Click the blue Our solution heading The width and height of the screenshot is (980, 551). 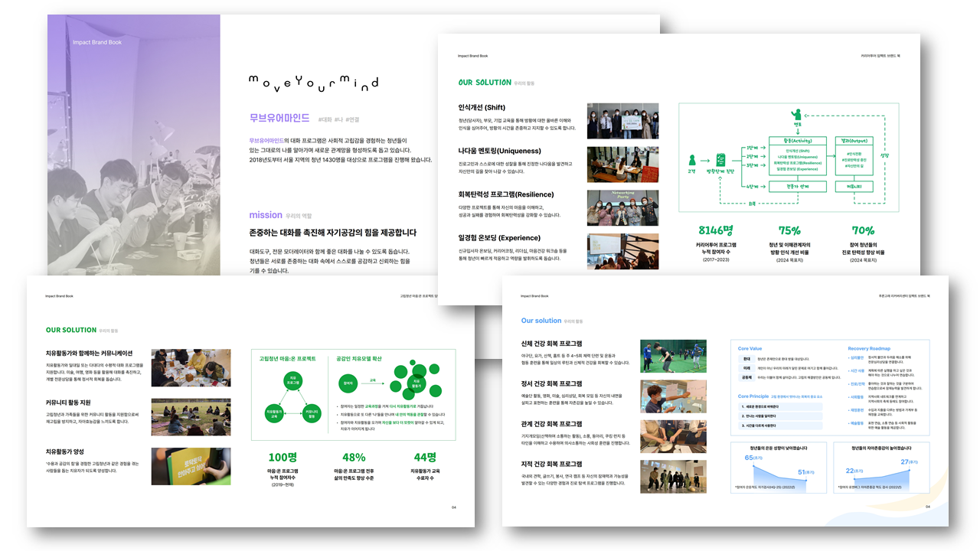(x=541, y=321)
